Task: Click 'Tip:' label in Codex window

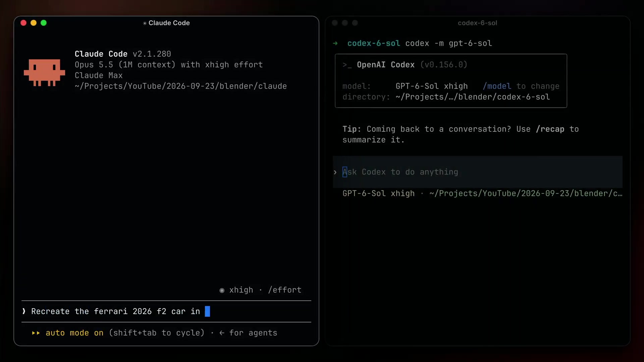Action: coord(352,129)
